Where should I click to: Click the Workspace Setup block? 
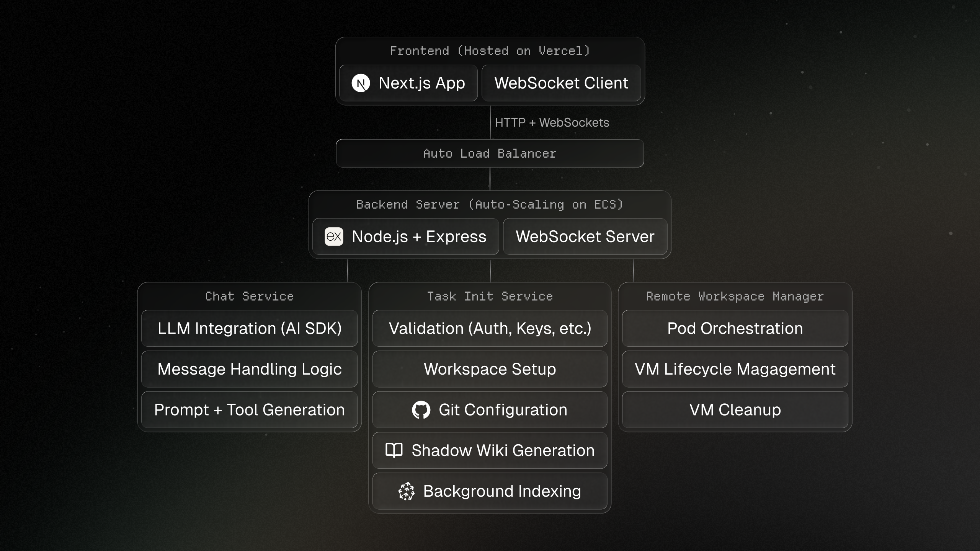(490, 369)
